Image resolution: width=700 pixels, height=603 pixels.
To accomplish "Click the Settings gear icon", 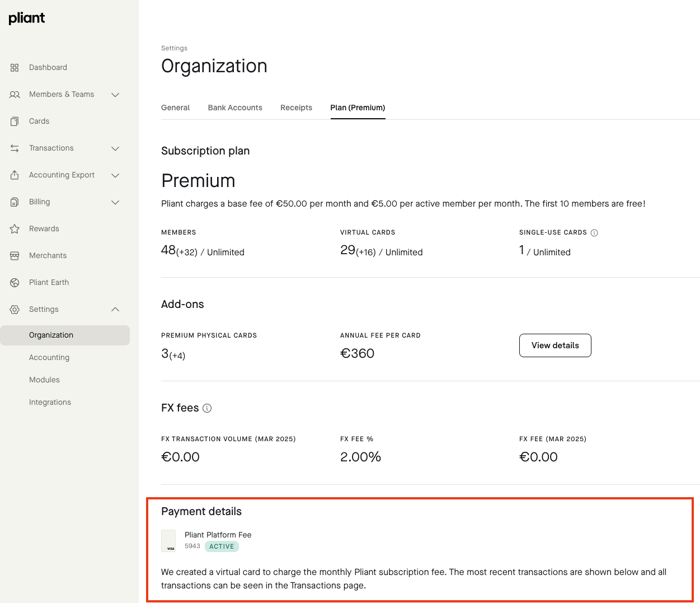I will point(15,310).
